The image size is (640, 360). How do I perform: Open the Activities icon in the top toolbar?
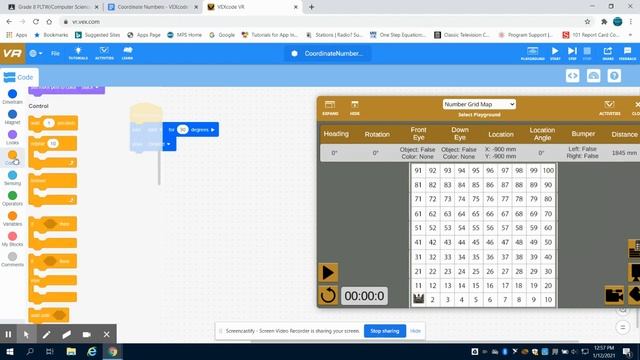tap(104, 53)
